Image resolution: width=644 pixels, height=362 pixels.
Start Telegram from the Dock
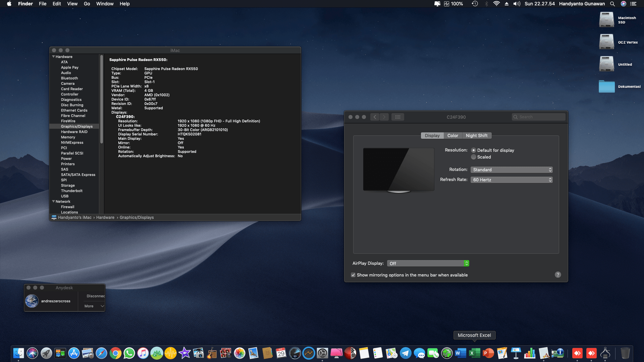tap(405, 353)
